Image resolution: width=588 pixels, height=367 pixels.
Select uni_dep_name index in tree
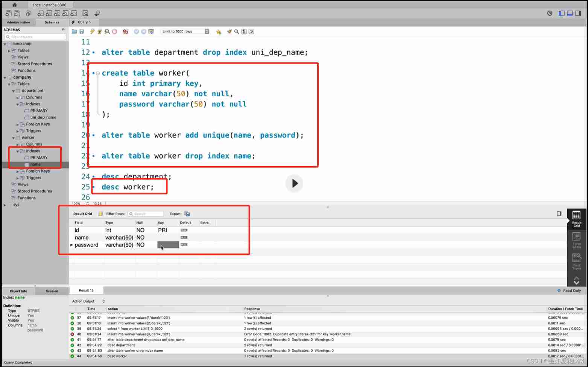tap(43, 117)
